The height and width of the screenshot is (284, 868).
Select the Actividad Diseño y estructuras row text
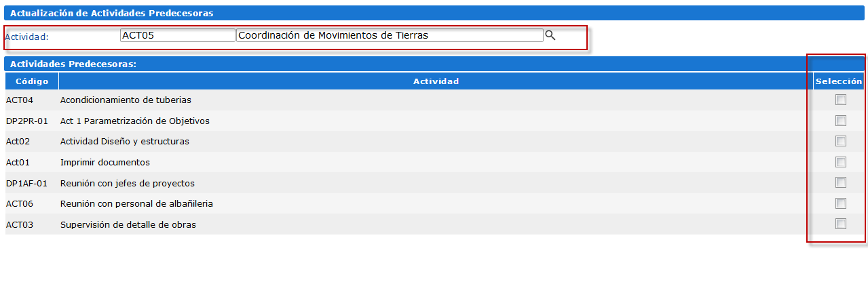125,142
